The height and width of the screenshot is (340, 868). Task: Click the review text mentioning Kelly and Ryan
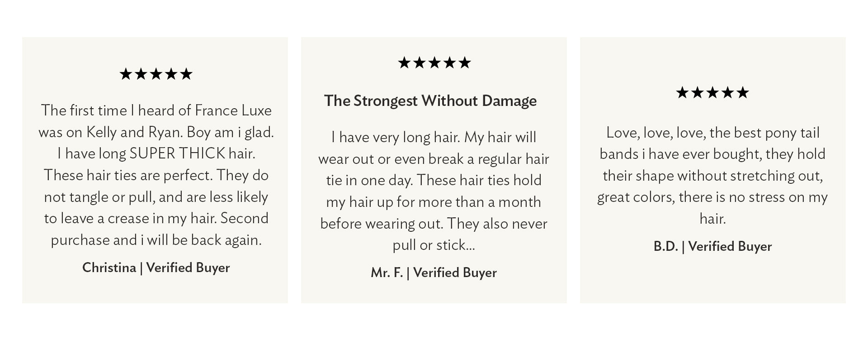(x=156, y=132)
